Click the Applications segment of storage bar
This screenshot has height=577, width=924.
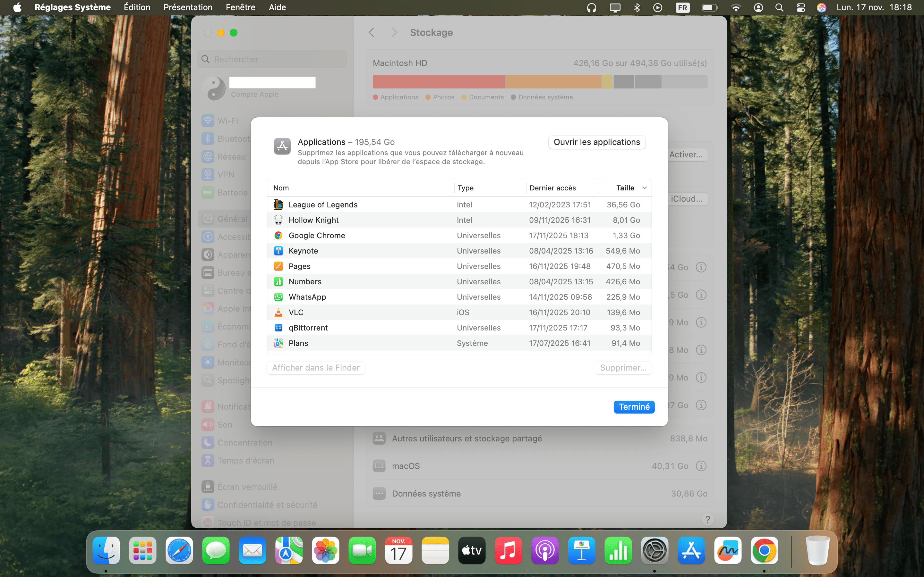438,82
